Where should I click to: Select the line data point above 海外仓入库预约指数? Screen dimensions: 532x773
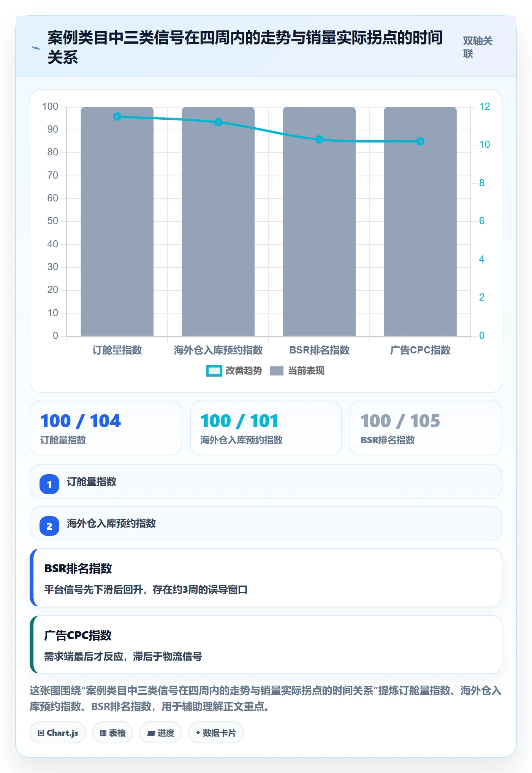tap(218, 122)
